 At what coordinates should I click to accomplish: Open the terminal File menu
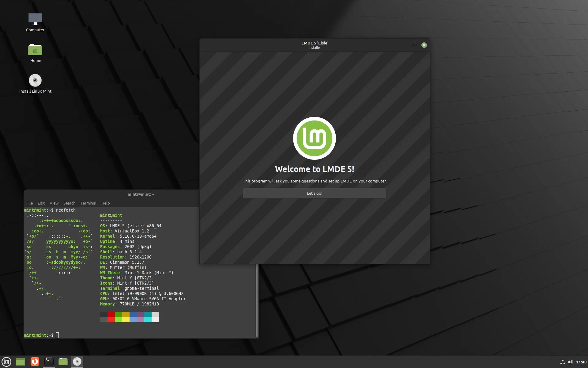click(29, 203)
